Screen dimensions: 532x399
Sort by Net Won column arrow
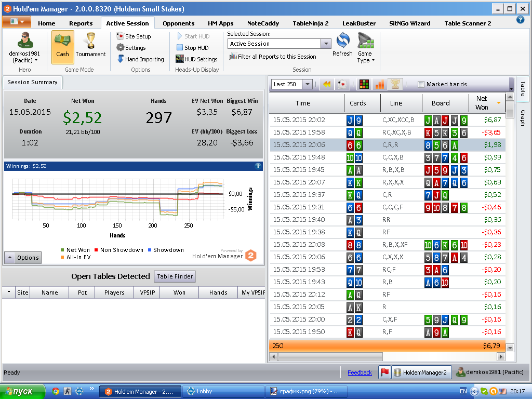498,103
